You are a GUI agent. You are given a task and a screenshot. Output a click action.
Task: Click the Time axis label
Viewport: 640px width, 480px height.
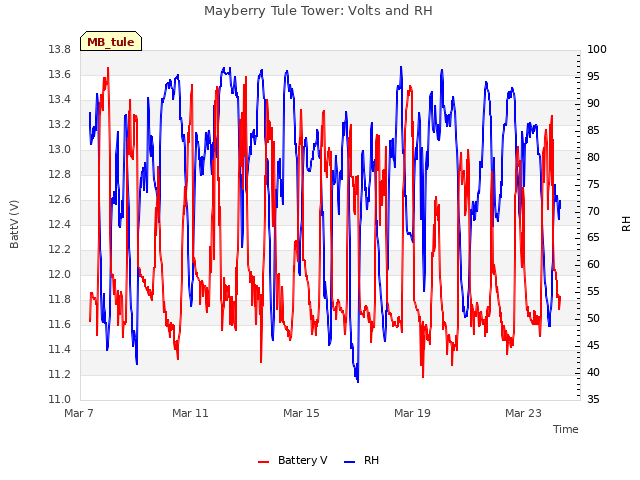pos(566,429)
